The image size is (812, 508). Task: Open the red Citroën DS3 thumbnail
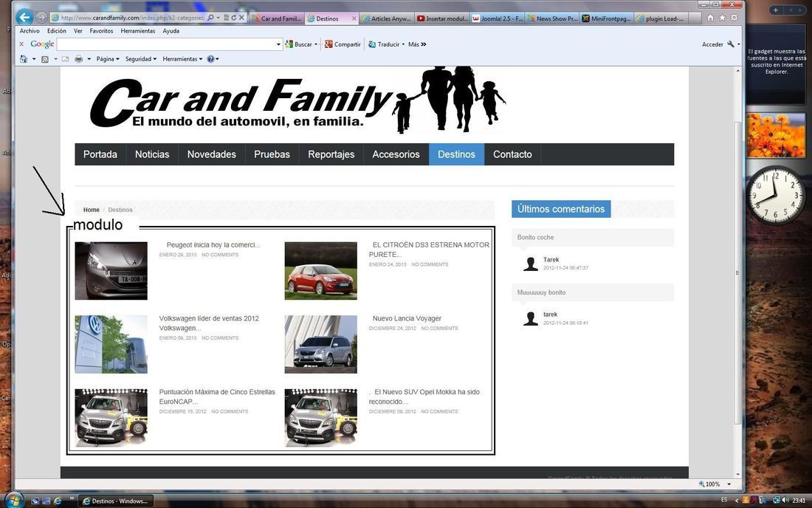(320, 271)
